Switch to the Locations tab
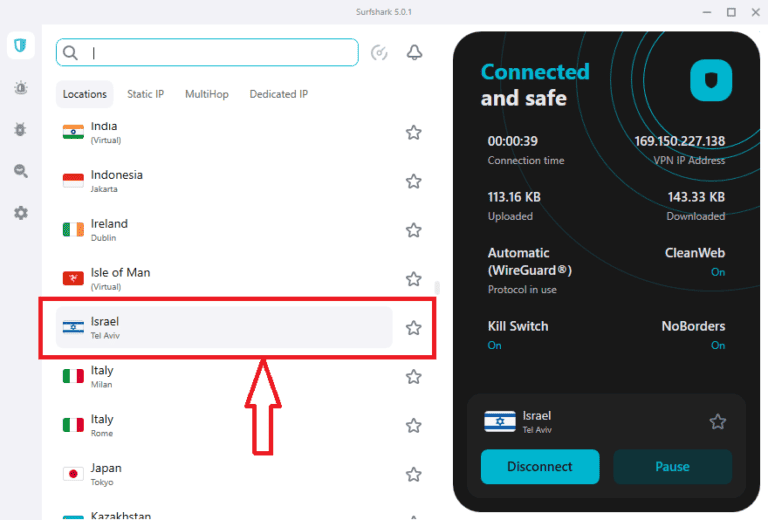This screenshot has width=768, height=520. click(84, 94)
